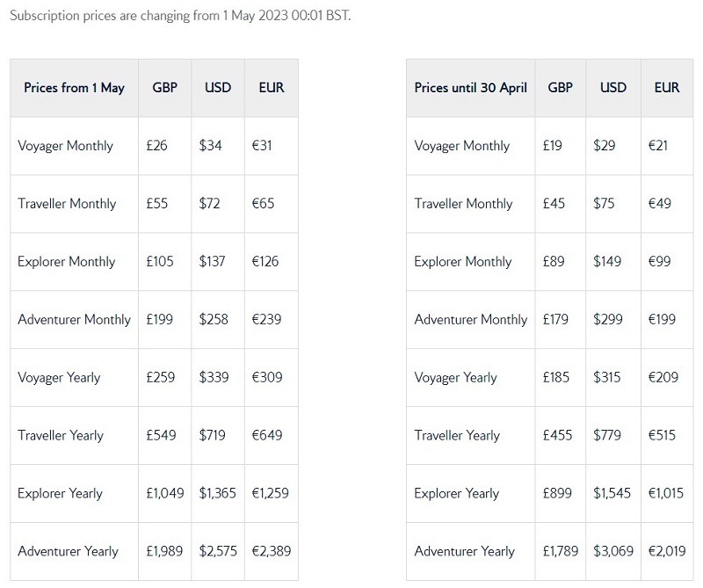This screenshot has width=703, height=588.
Task: Click the Explorer Yearly £1,049 price
Action: click(x=165, y=493)
